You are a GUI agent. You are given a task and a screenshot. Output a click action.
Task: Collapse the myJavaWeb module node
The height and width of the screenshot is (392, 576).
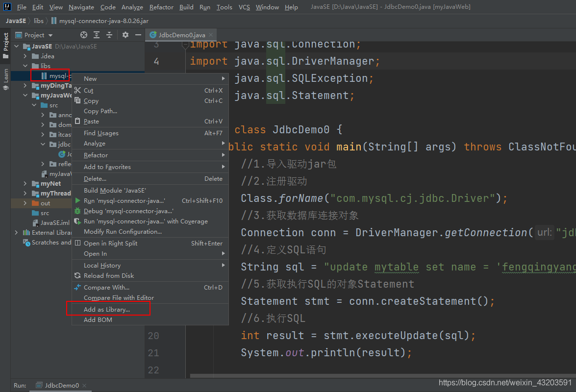25,96
